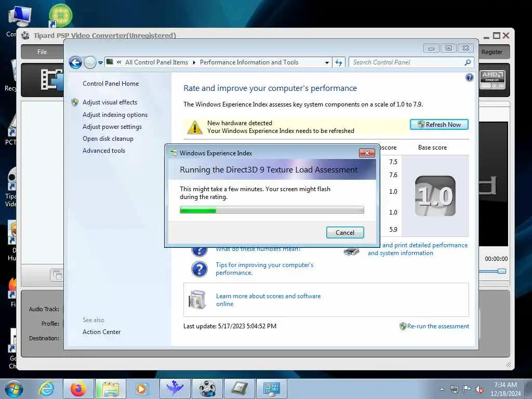Open Windows Media Player from the taskbar

(x=141, y=389)
